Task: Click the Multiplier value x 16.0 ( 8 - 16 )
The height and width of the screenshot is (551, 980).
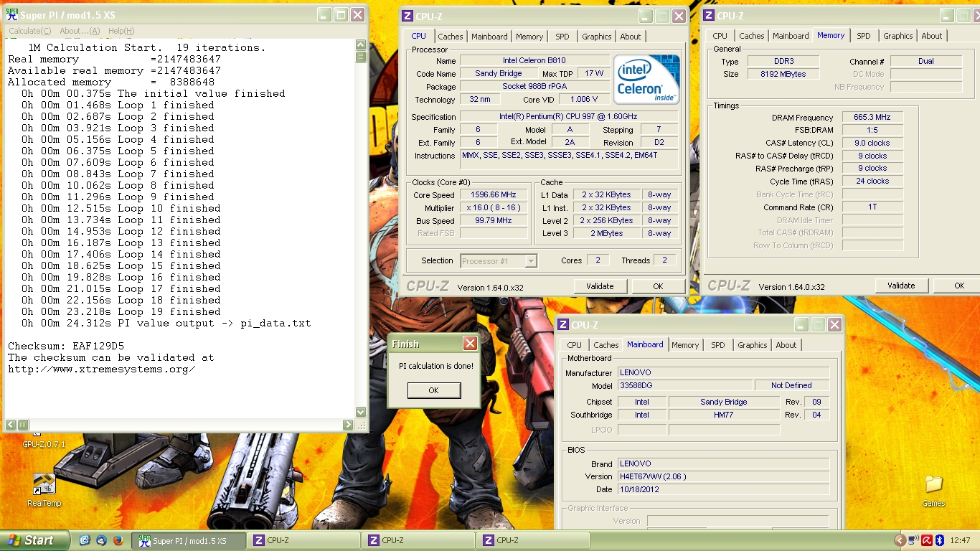Action: coord(494,208)
